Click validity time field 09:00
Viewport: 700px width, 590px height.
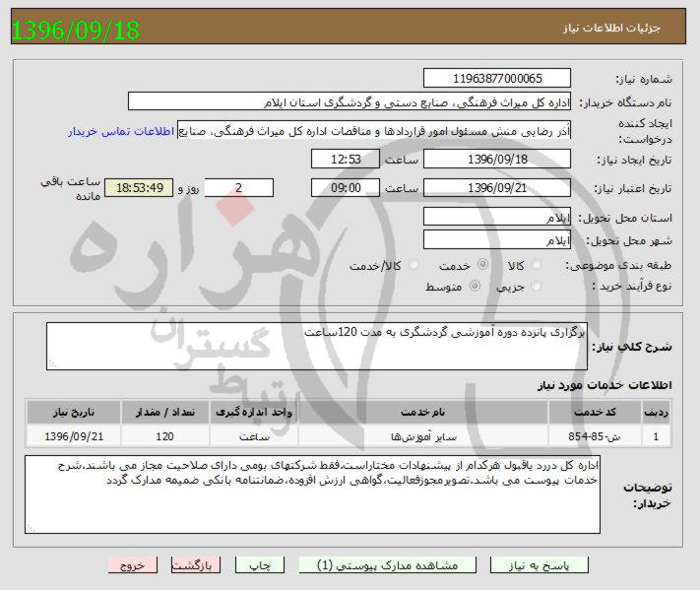[x=346, y=187]
